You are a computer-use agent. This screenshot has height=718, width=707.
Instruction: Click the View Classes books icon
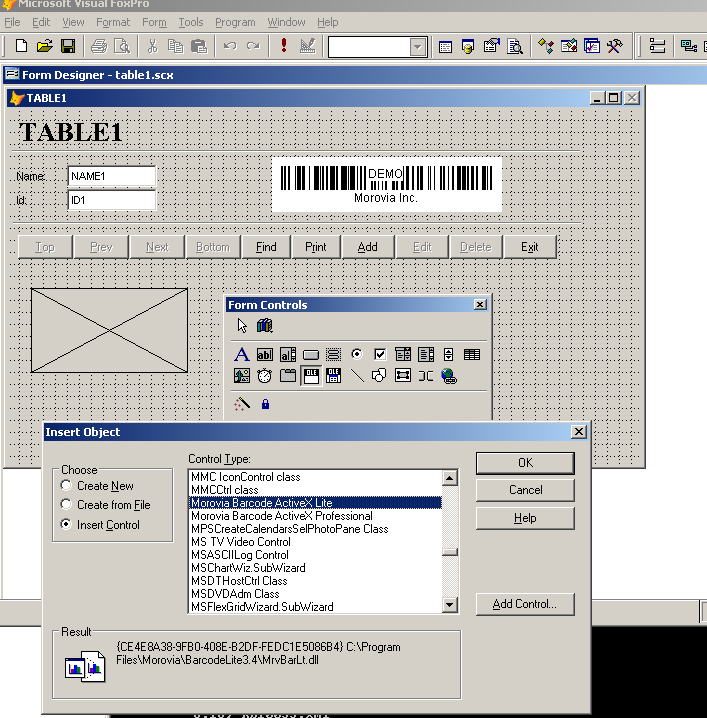[265, 326]
